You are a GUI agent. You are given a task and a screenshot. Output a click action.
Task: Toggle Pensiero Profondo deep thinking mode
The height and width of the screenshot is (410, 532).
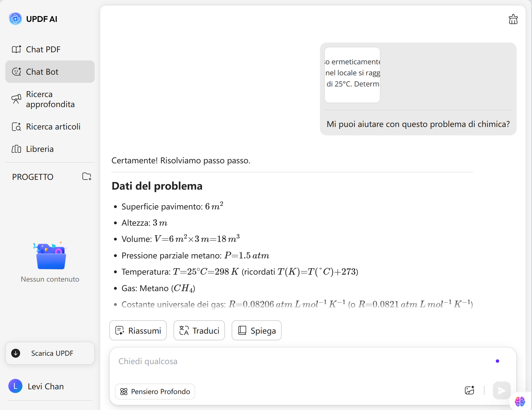(x=155, y=392)
